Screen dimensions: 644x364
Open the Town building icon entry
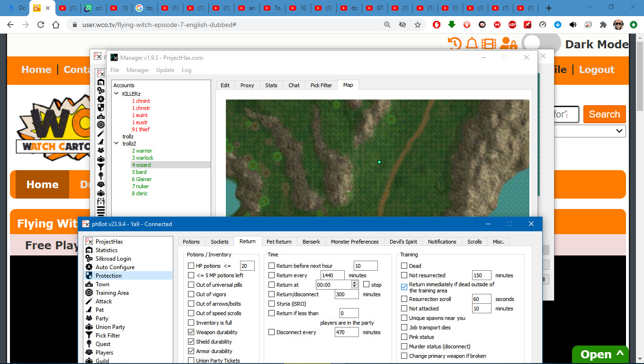89,284
